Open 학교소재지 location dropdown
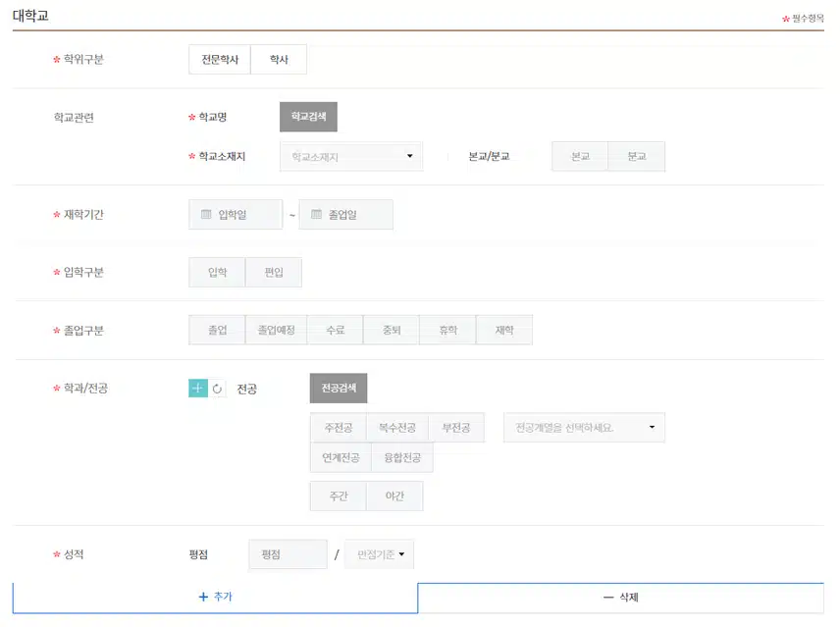The width and height of the screenshot is (840, 627). coord(351,156)
